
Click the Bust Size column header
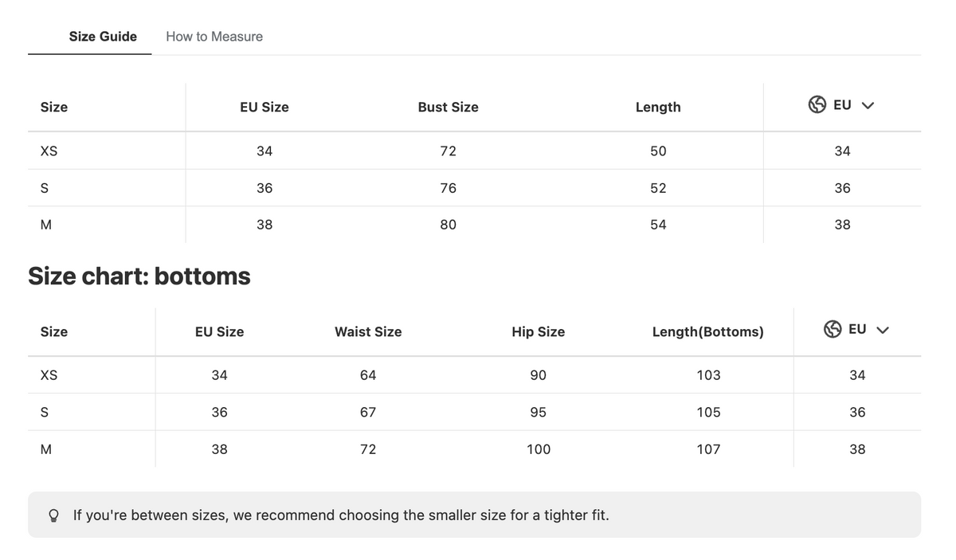click(449, 108)
